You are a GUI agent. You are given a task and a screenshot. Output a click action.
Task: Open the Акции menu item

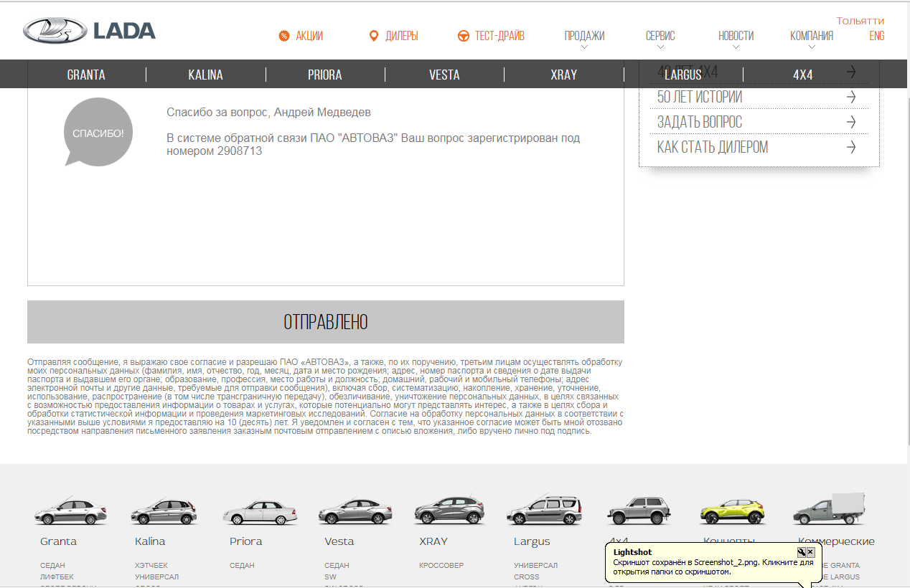309,36
